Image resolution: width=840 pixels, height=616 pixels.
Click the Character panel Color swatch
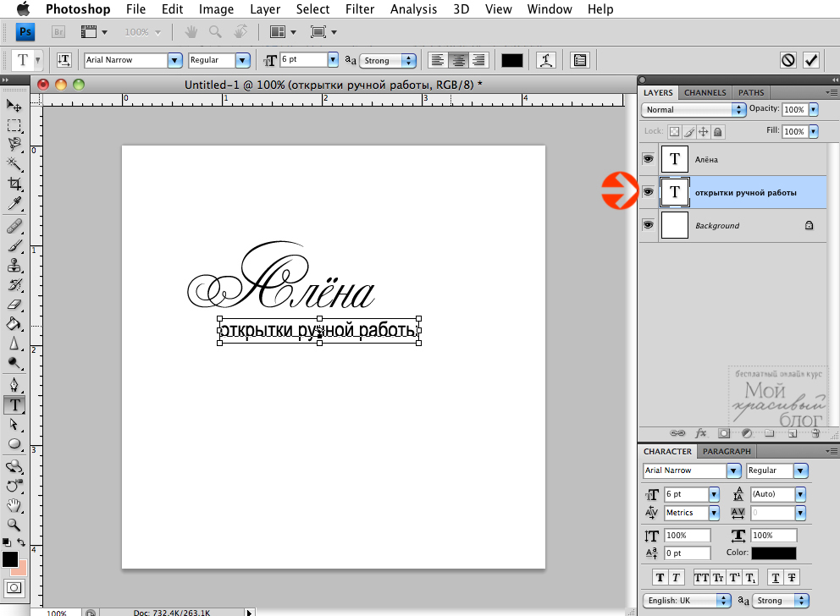tap(773, 553)
